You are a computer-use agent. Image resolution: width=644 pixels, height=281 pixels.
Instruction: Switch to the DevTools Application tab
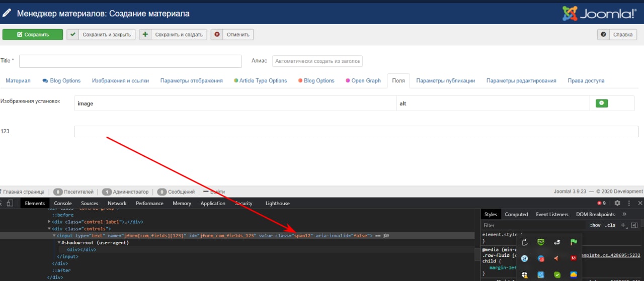[213, 203]
